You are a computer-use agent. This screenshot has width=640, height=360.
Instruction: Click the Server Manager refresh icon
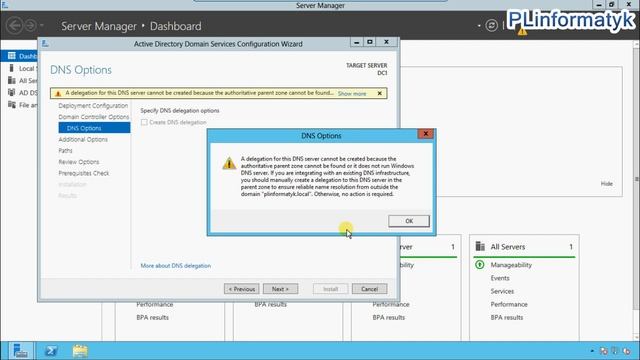click(491, 26)
